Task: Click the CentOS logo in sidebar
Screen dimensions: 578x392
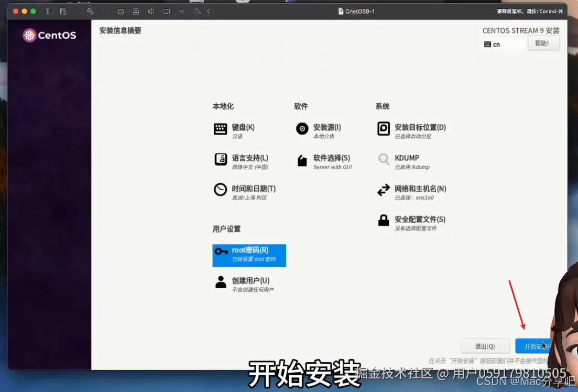Action: [49, 36]
